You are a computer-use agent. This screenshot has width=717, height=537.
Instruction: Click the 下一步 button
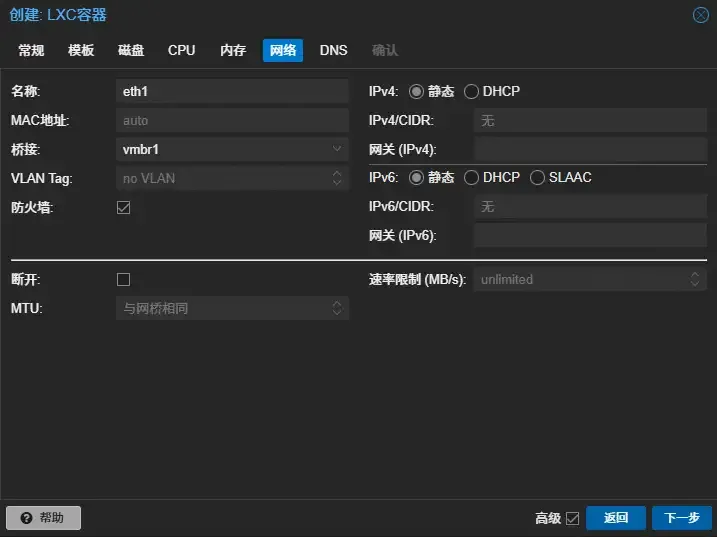tap(682, 518)
